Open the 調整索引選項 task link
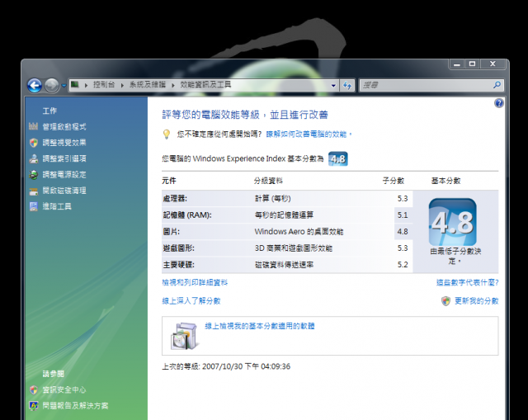 point(64,158)
